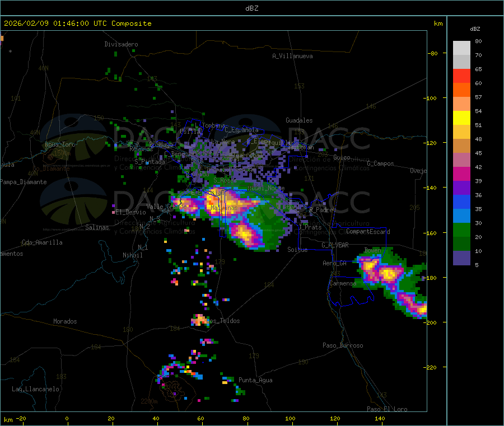Click the 100 km horizontal axis tick
Image resolution: width=504 pixels, height=426 pixels.
point(290,418)
